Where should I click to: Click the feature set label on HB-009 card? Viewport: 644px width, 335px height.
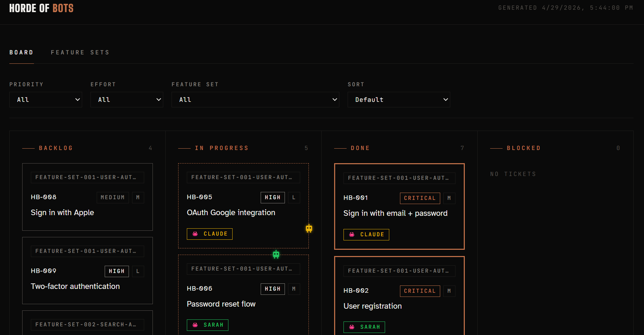click(87, 251)
